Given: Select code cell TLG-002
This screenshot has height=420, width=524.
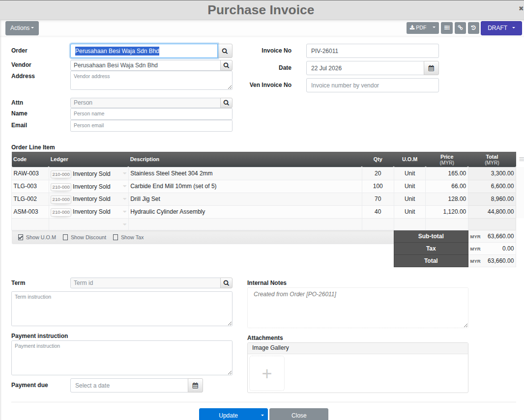Looking at the screenshot, I should [30, 199].
